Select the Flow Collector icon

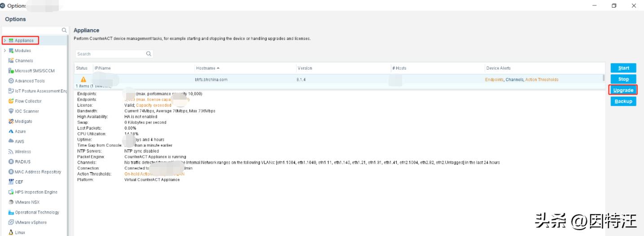pos(11,101)
